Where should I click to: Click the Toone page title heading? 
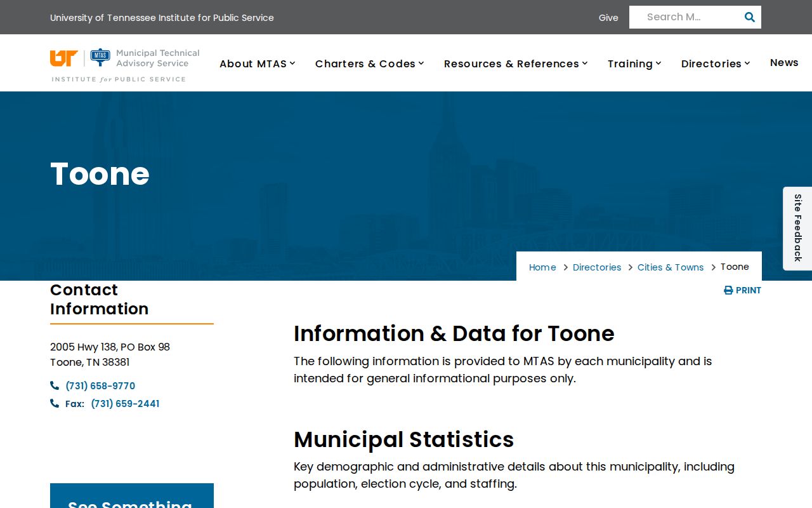[x=100, y=173]
